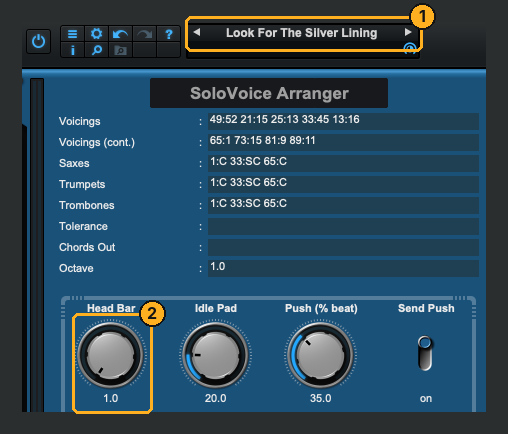Click the Trumpets label

(x=82, y=184)
